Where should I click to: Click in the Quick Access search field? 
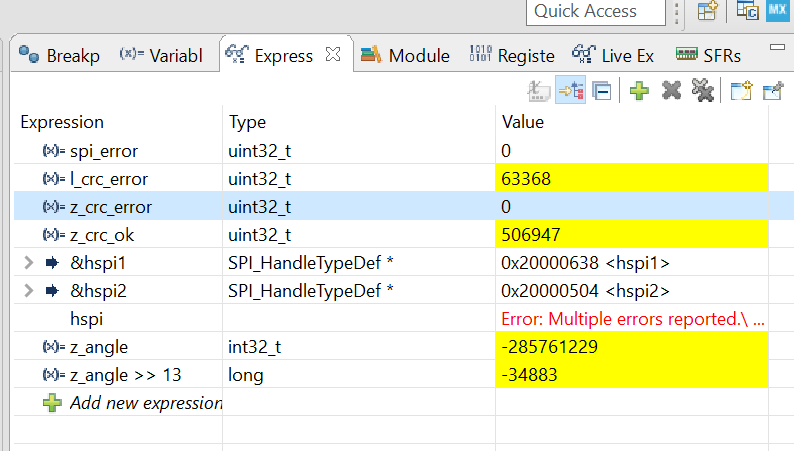[x=596, y=12]
